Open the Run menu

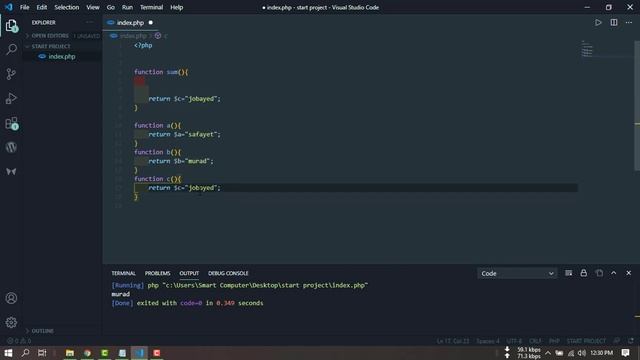pos(127,7)
